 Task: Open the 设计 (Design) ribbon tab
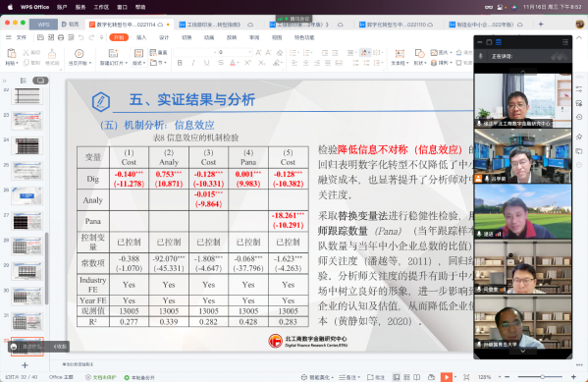[164, 37]
